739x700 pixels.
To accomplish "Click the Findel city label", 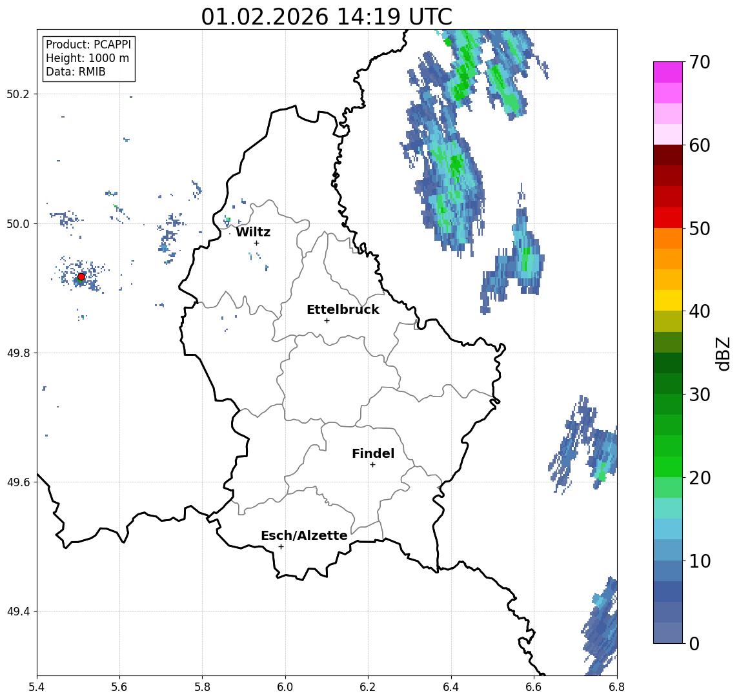I will pos(373,453).
